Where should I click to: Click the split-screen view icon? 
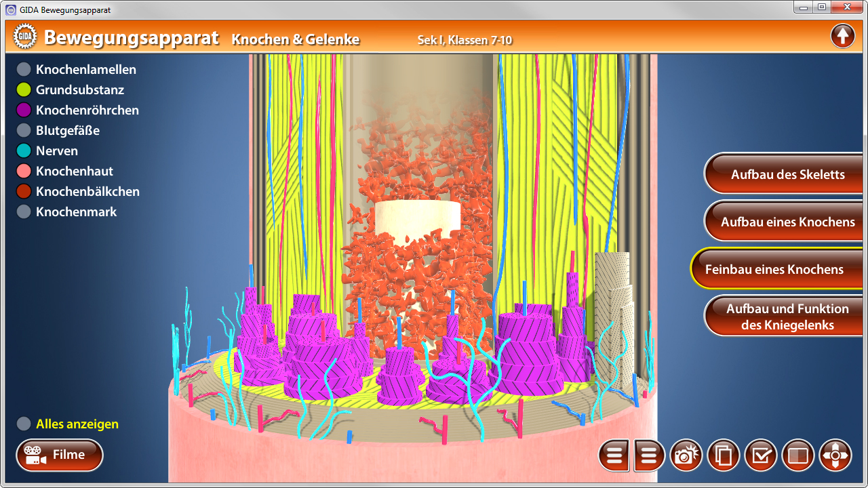(x=798, y=455)
